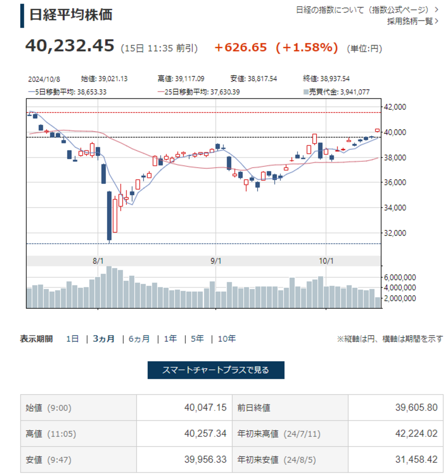Click the 売買代金 grey legend swatch
Screen dimensions: 448x476
[306, 92]
